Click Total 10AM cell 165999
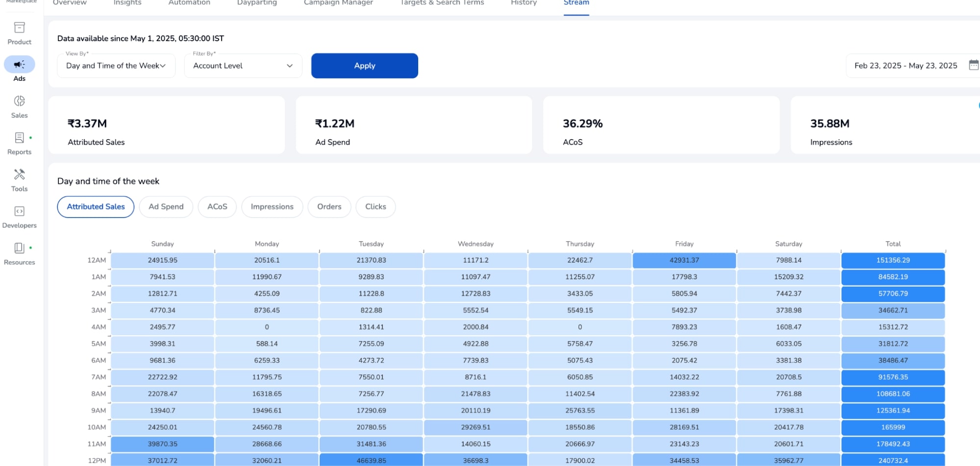This screenshot has width=980, height=466. click(x=893, y=427)
